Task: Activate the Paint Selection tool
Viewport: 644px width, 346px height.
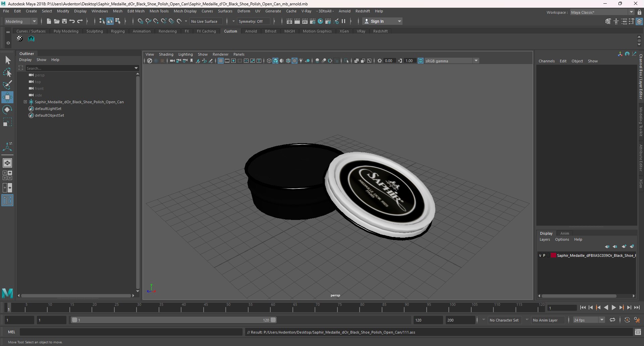Action: [7, 84]
